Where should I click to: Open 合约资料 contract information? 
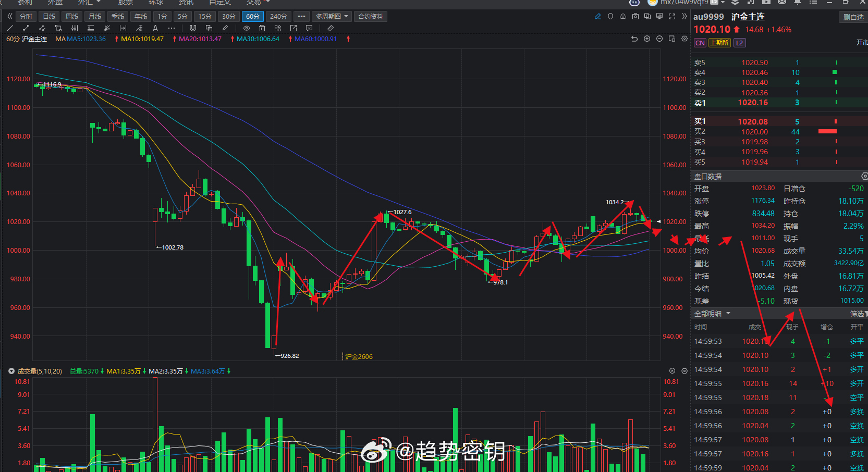(x=371, y=16)
